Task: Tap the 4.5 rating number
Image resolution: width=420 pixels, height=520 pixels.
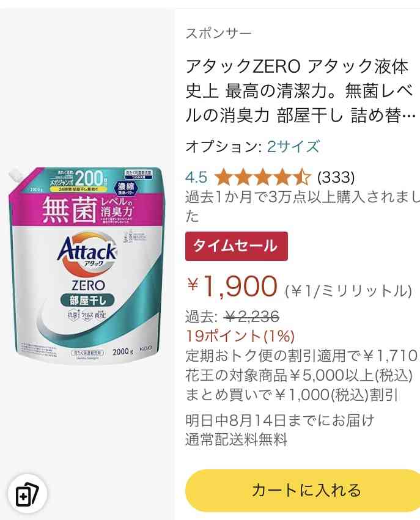Action: (196, 177)
